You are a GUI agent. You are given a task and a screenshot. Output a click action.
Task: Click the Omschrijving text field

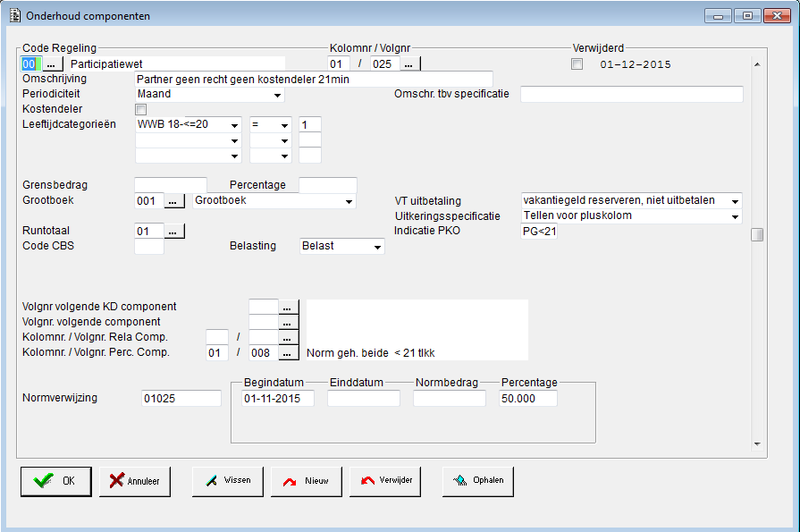[314, 80]
